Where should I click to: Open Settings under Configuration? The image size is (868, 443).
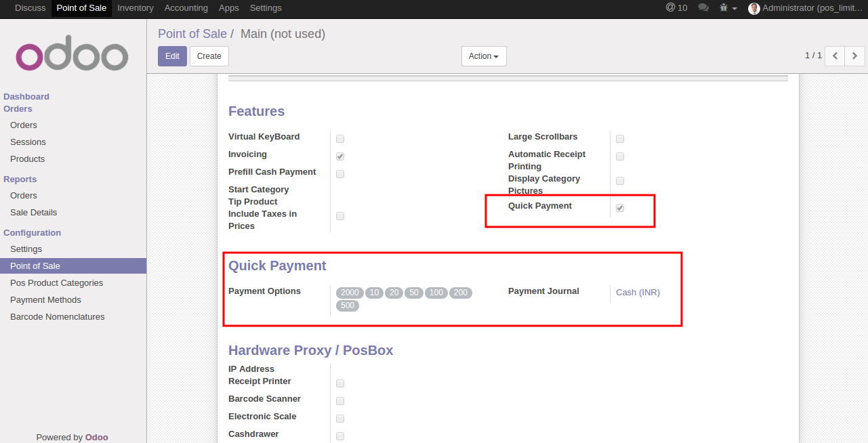point(26,249)
